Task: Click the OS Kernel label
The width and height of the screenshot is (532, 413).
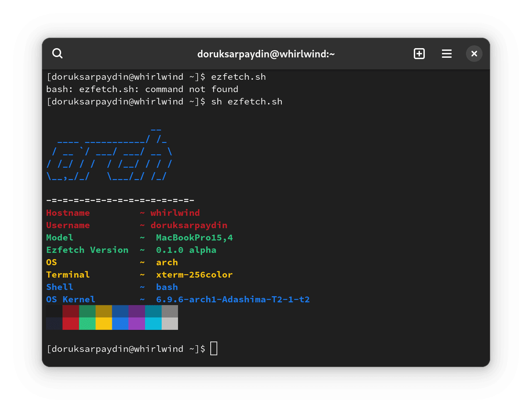Action: click(x=71, y=300)
